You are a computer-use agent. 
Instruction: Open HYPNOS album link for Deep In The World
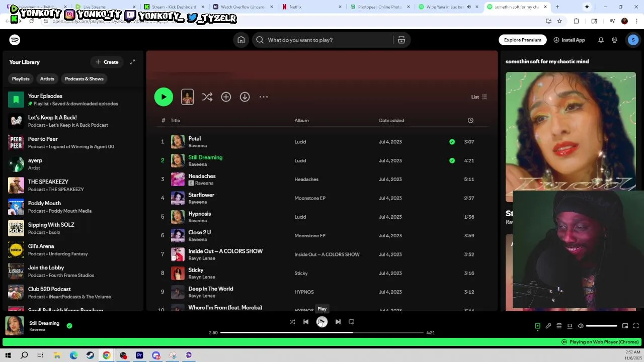(304, 292)
